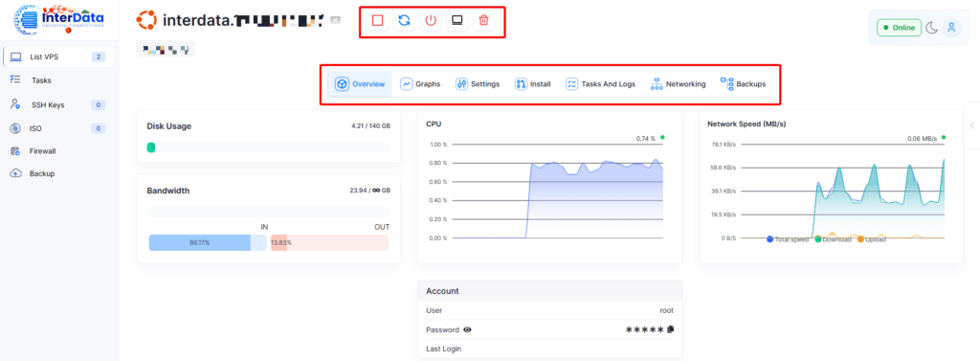Toggle the Total speed legend item
This screenshot has height=361, width=980.
point(788,239)
